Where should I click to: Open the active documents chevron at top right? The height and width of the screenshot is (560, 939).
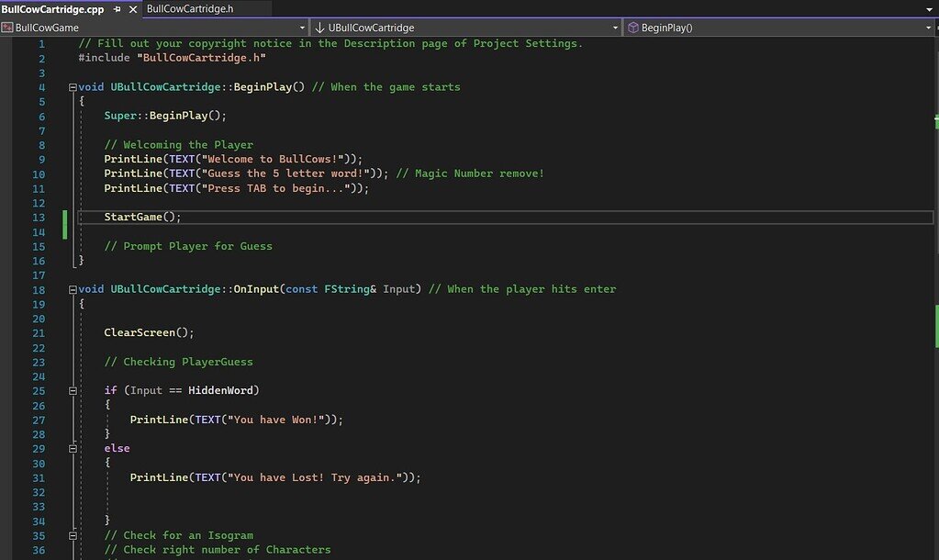point(930,7)
